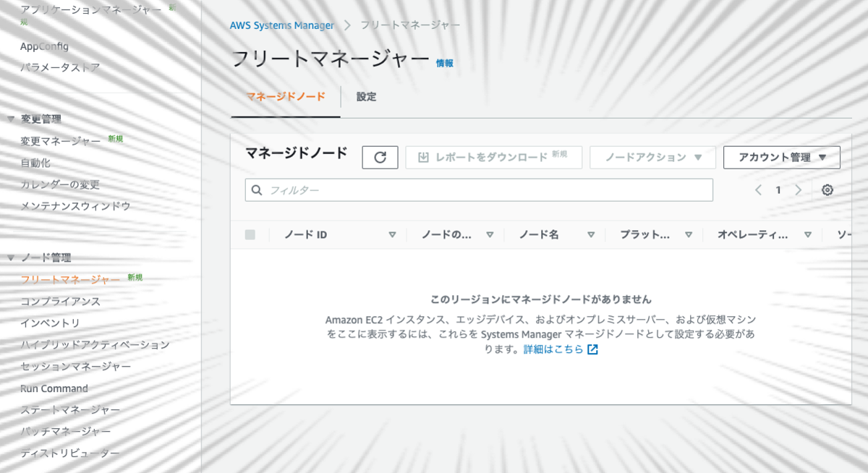Screen dimensions: 868x473
Task: Click the フィルター search input field
Action: pyautogui.click(x=479, y=190)
